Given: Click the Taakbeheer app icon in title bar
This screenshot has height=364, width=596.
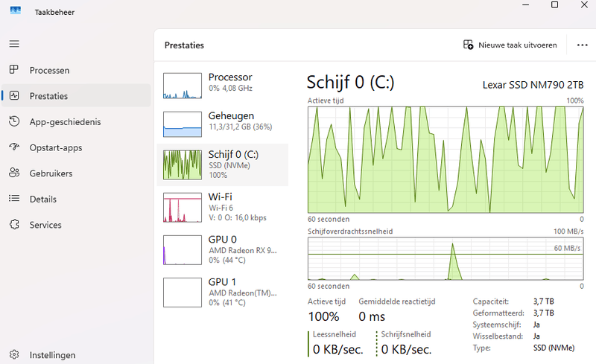Looking at the screenshot, I should [16, 12].
